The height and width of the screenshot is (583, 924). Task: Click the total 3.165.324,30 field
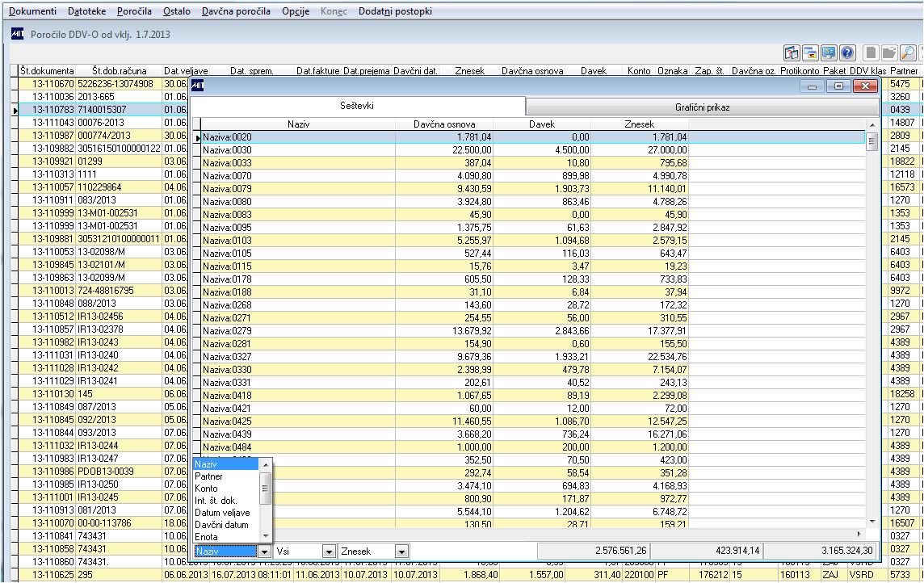[819, 552]
